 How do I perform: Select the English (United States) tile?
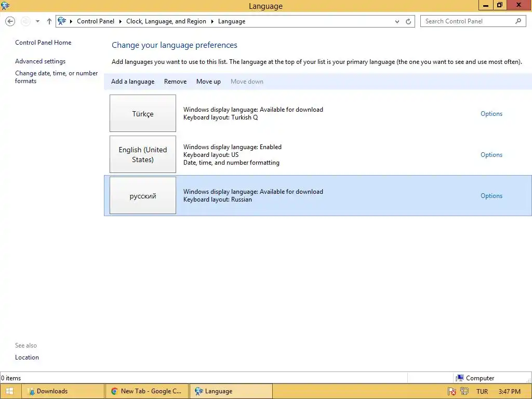click(143, 154)
